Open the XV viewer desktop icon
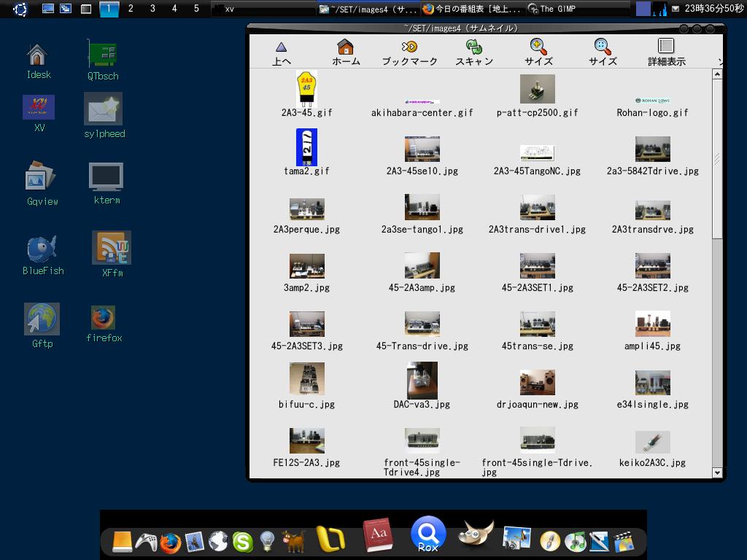The image size is (747, 560). click(37, 107)
